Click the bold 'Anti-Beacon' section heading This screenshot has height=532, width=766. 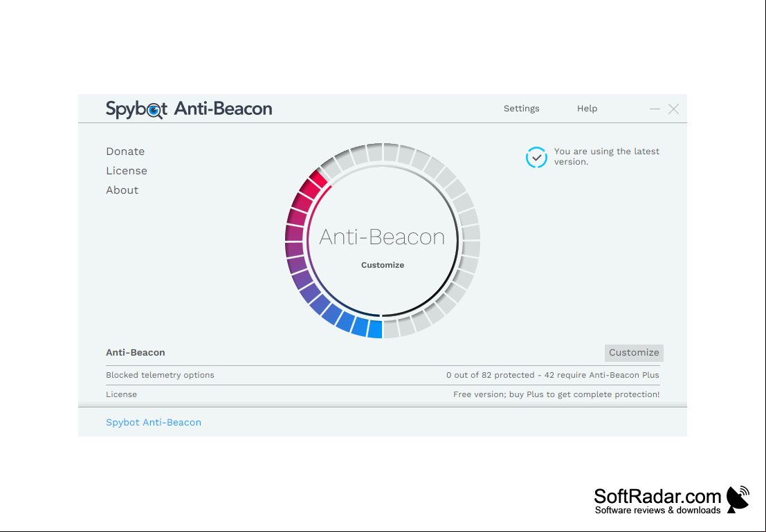tap(136, 353)
